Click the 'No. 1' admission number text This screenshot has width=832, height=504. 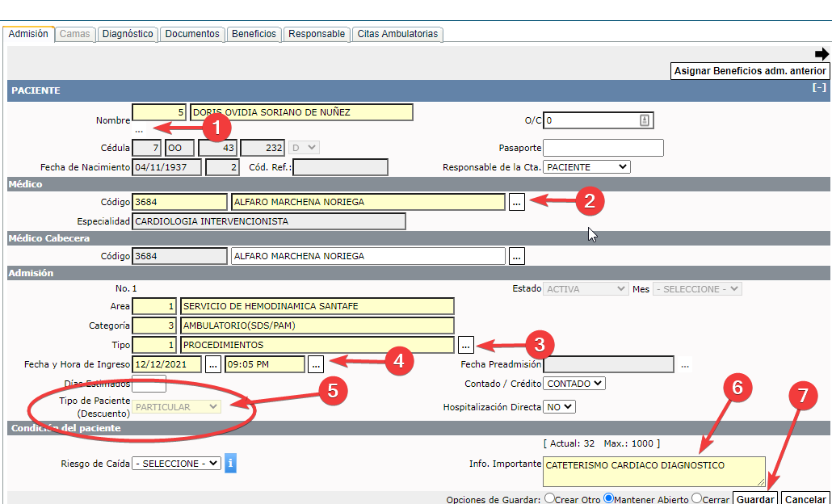[126, 288]
